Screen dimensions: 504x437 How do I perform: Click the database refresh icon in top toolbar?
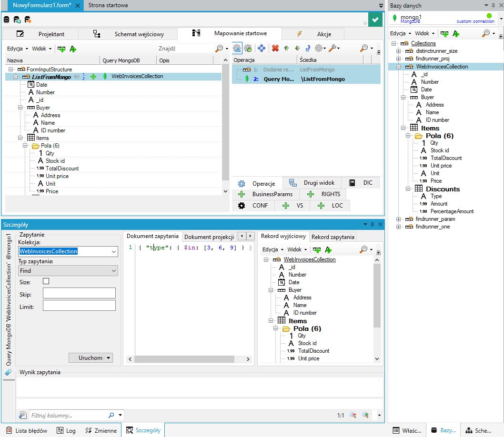tap(17, 20)
